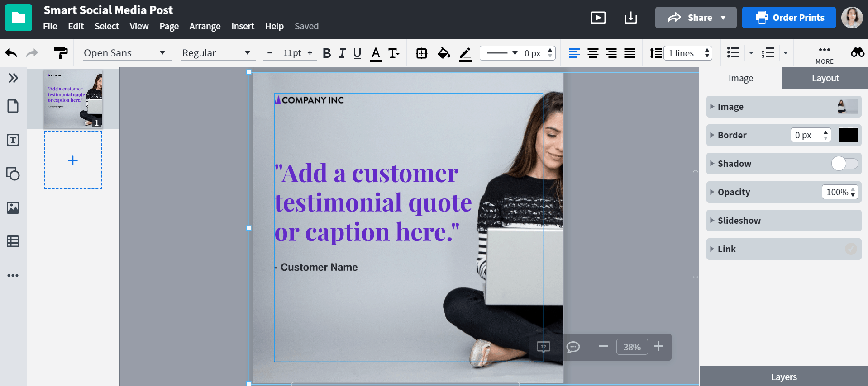Click the download icon
The height and width of the screenshot is (386, 868).
click(630, 18)
